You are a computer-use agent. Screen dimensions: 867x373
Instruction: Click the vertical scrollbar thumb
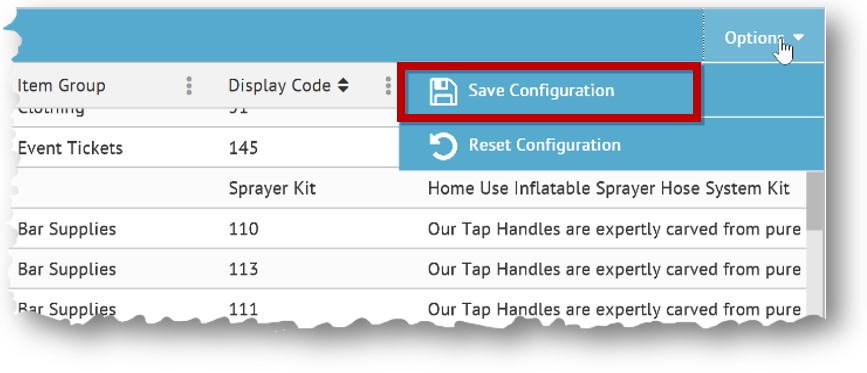(814, 201)
